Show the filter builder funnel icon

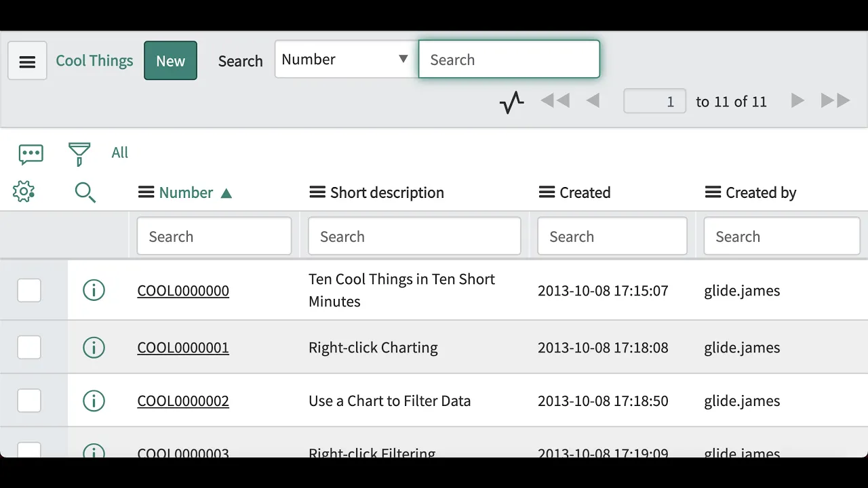coord(79,154)
